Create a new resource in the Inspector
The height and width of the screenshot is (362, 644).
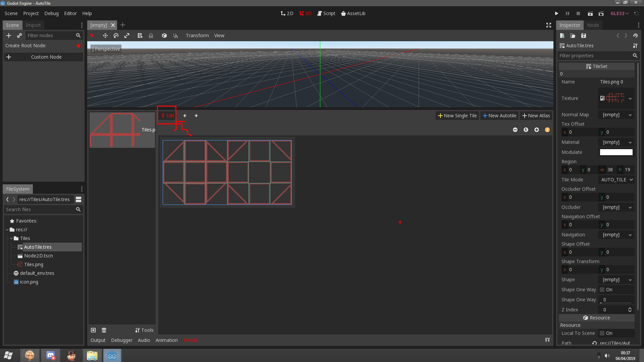(562, 36)
